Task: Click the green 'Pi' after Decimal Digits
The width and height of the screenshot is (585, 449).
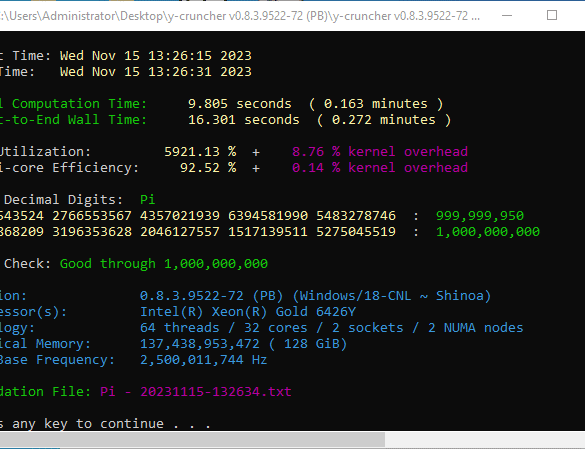Action: pos(147,200)
